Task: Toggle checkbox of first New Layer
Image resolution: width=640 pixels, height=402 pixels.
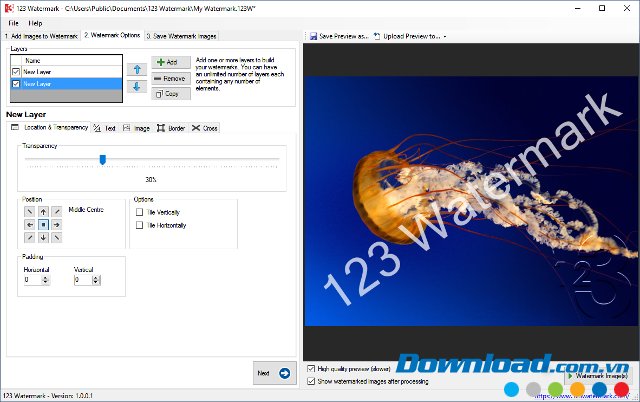Action: pyautogui.click(x=16, y=72)
